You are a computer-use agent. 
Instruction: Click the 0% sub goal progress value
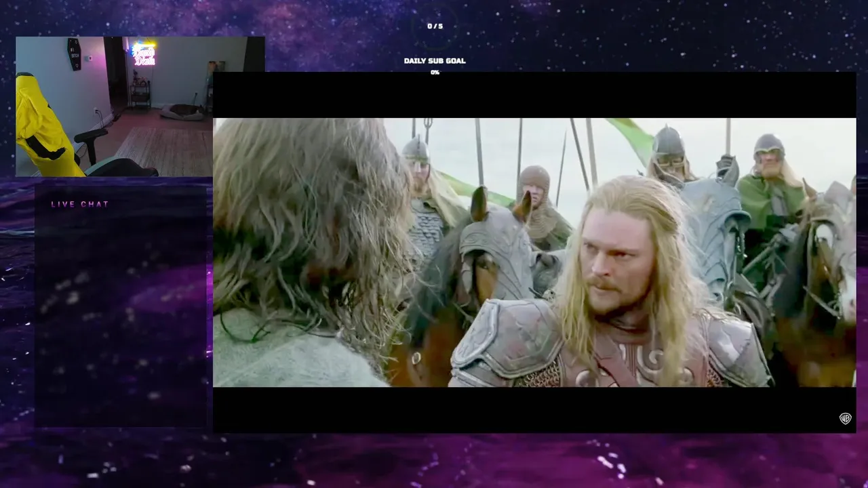[435, 73]
